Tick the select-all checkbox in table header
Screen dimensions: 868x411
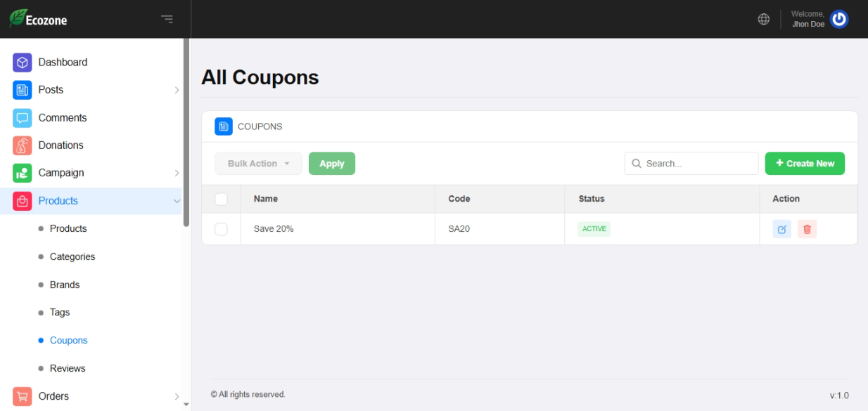tap(221, 199)
